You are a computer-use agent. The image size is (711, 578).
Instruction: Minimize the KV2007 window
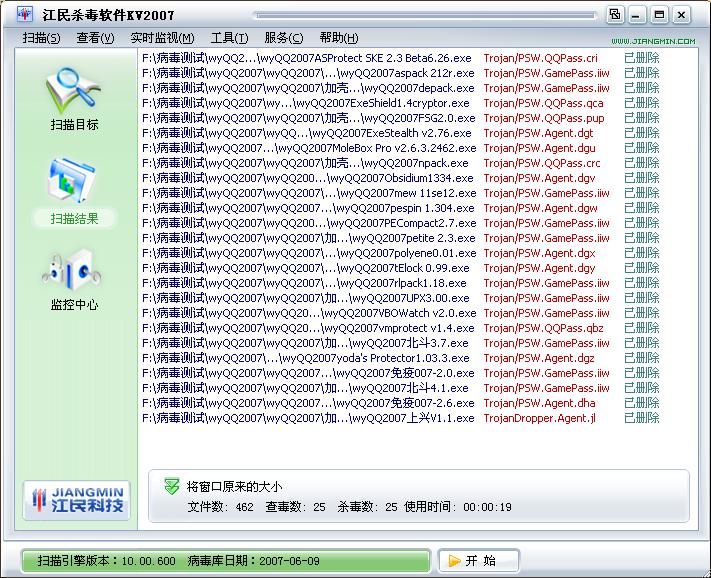[x=637, y=15]
